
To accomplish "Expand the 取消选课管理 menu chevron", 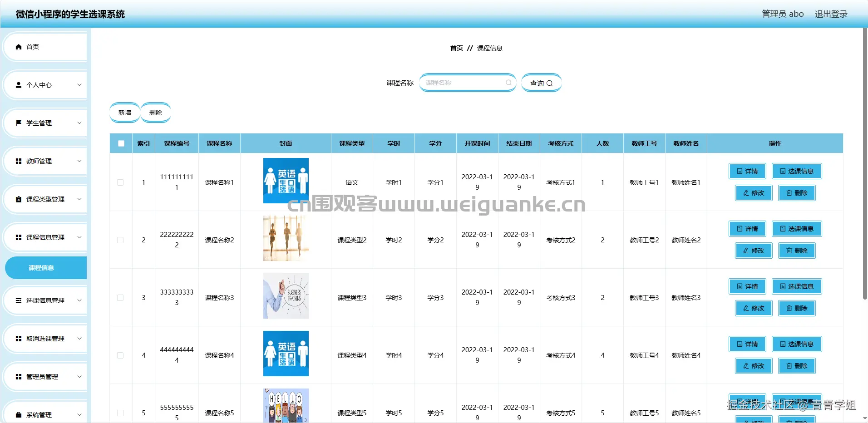I will [79, 339].
